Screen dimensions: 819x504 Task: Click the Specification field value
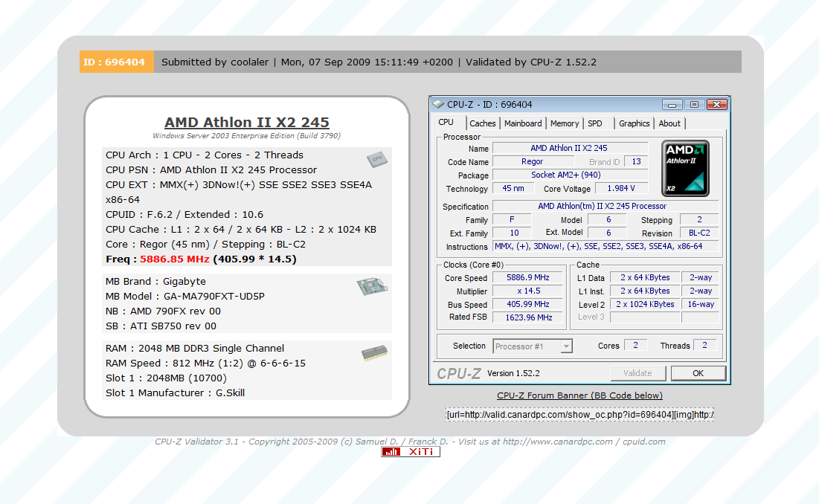(x=606, y=206)
